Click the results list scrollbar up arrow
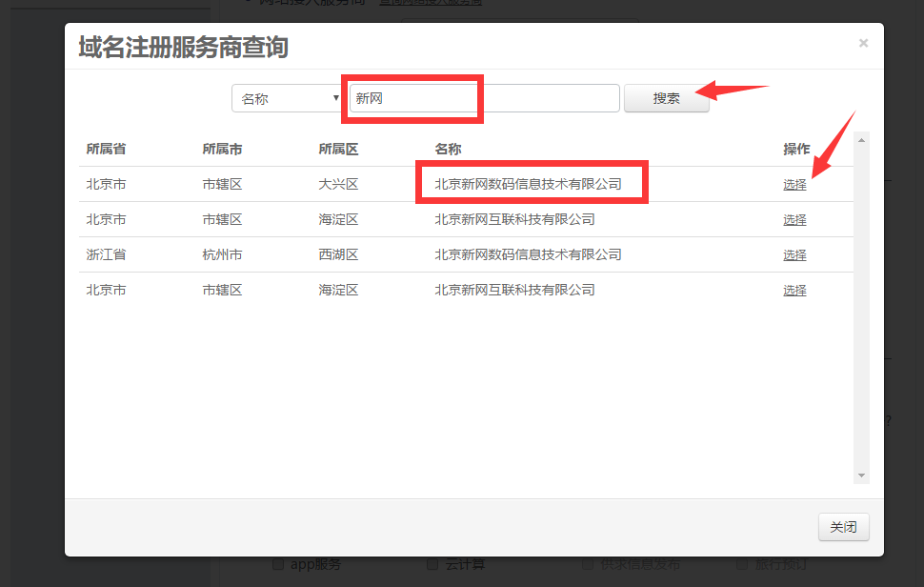Viewport: 924px width, 587px height. (861, 140)
